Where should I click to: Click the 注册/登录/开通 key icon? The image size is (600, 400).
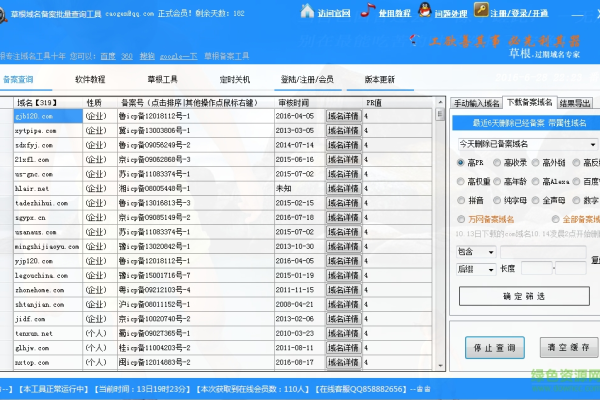pyautogui.click(x=482, y=13)
